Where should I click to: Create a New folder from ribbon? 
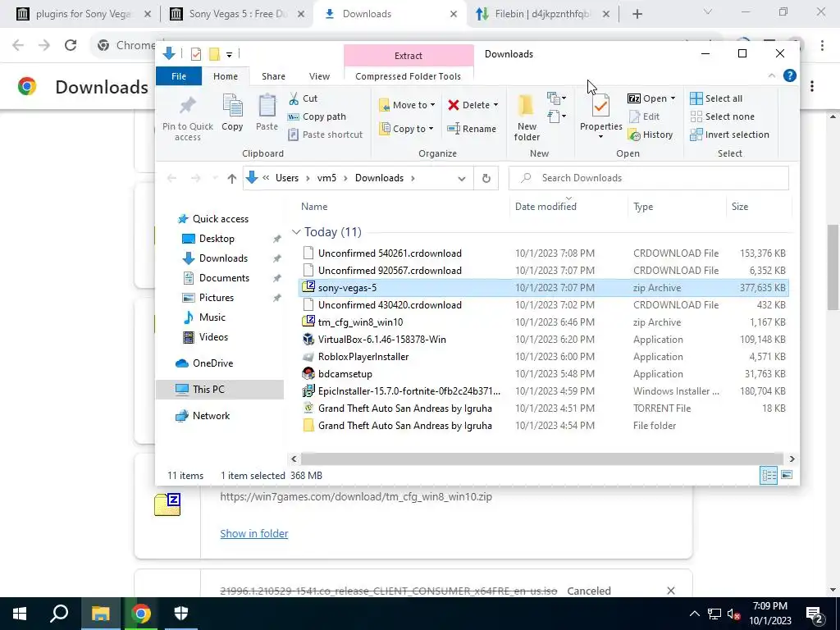click(527, 118)
